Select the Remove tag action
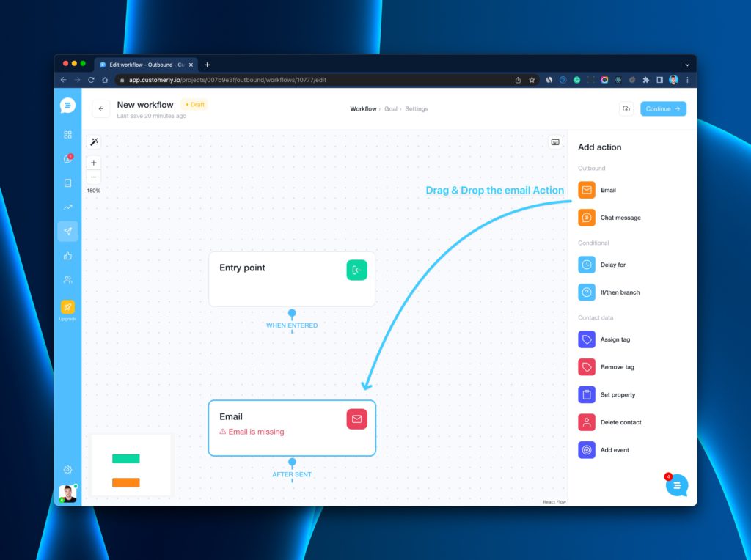751x560 pixels. pyautogui.click(x=606, y=367)
